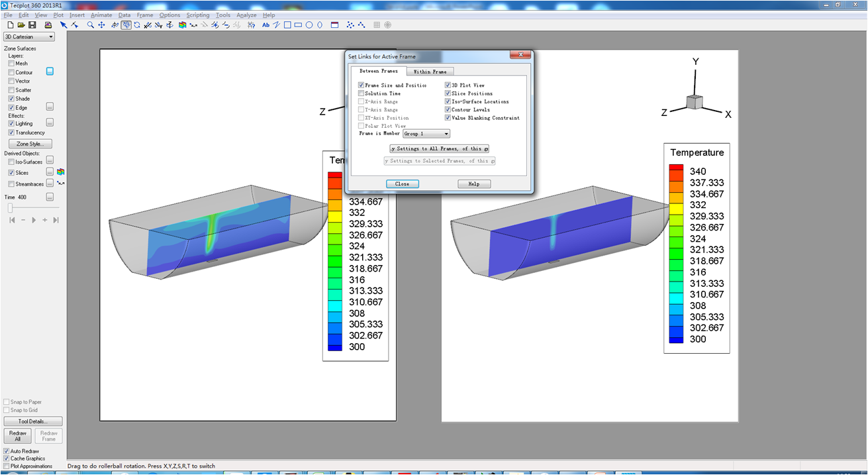Select the rectangle geometry tool
The width and height of the screenshot is (868, 475).
point(298,25)
